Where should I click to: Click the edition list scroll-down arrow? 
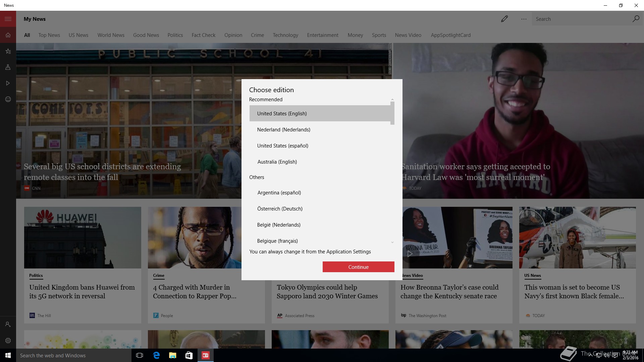click(392, 242)
